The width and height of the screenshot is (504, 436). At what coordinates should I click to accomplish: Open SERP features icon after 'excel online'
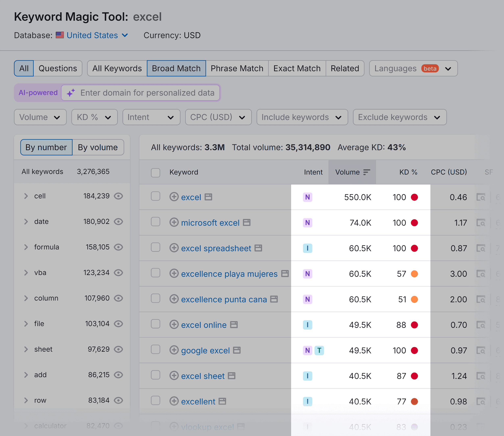click(234, 324)
